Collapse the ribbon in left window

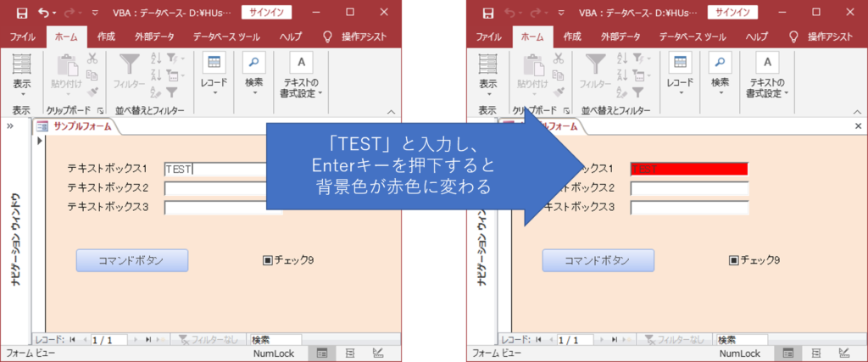(392, 111)
